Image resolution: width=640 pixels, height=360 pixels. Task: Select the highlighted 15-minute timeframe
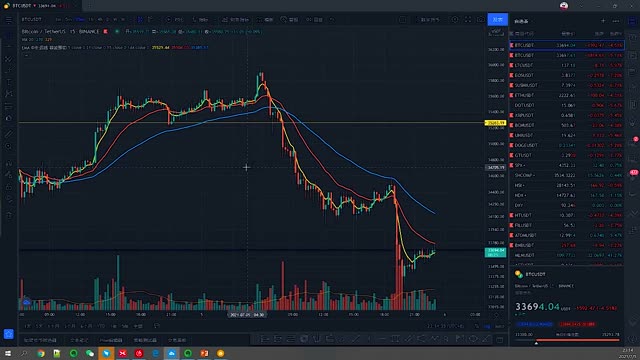(80, 20)
